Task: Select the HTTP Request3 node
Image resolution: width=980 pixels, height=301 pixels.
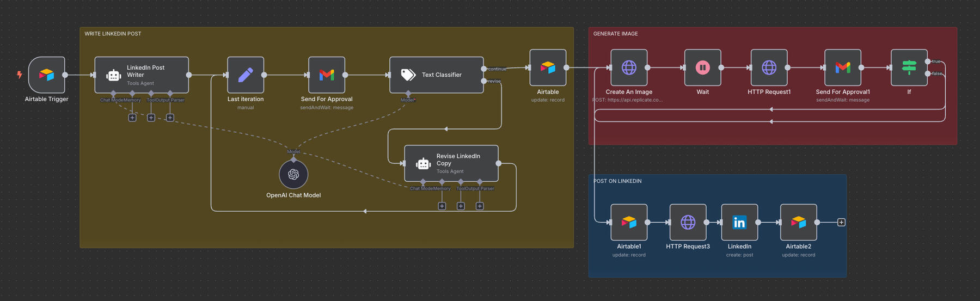Action: point(688,222)
